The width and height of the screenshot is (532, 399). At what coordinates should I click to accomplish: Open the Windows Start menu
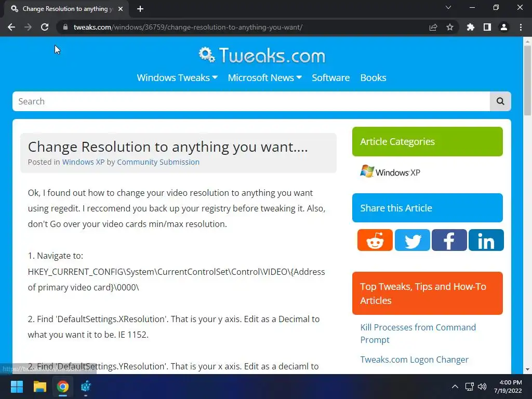(17, 387)
